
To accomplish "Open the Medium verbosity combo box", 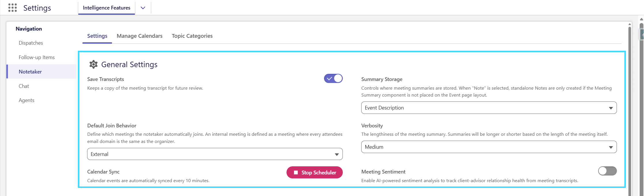I will pos(489,147).
